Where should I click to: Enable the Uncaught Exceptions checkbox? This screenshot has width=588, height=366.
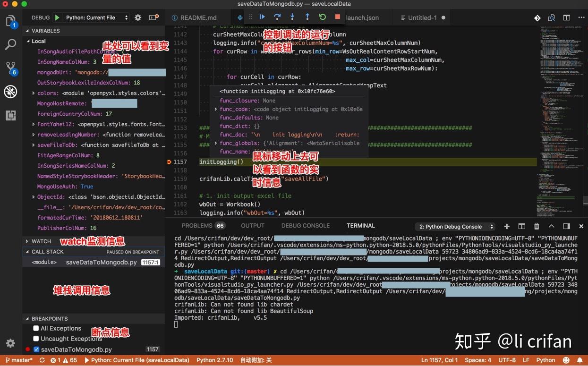point(36,339)
